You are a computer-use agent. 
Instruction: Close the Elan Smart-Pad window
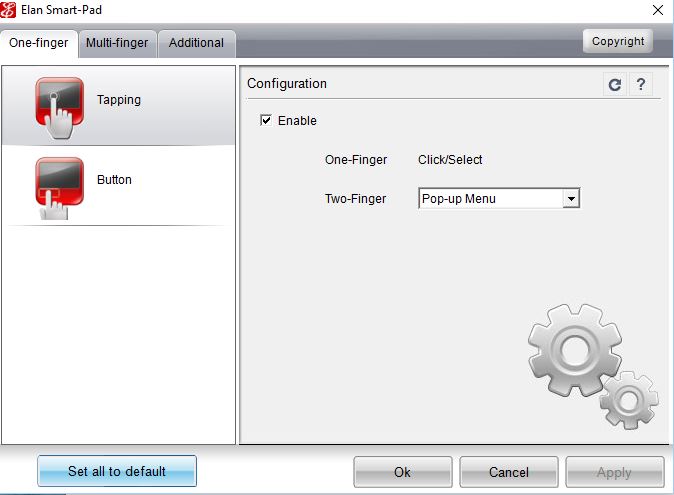(x=658, y=10)
